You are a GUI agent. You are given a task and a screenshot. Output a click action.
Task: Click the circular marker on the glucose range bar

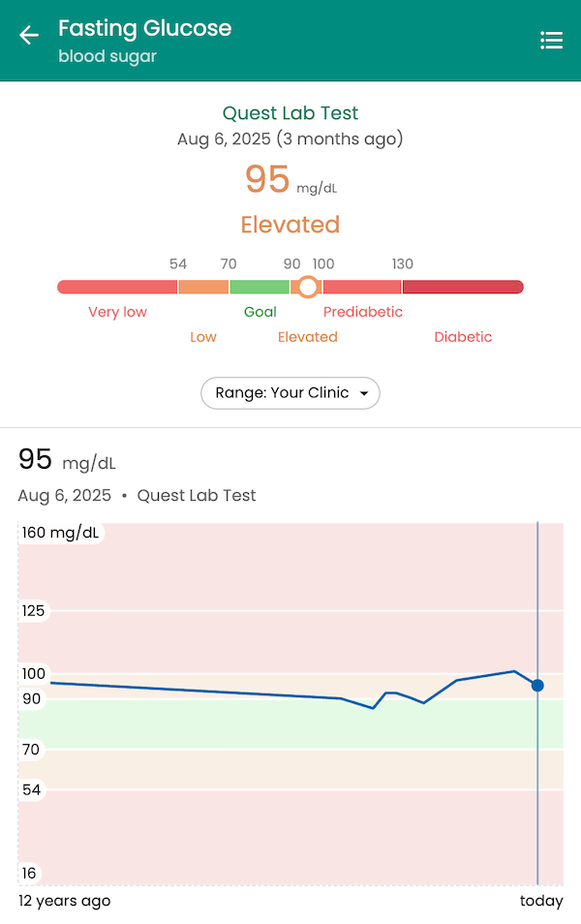point(307,287)
